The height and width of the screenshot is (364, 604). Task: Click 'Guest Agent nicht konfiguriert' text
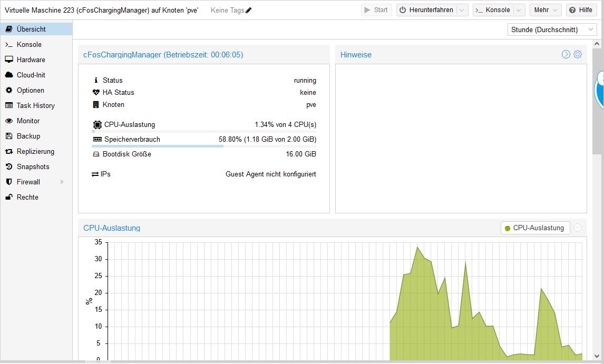click(x=271, y=174)
